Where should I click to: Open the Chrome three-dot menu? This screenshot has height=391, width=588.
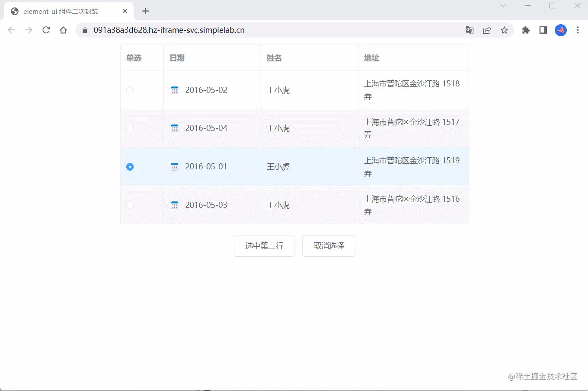coord(578,30)
